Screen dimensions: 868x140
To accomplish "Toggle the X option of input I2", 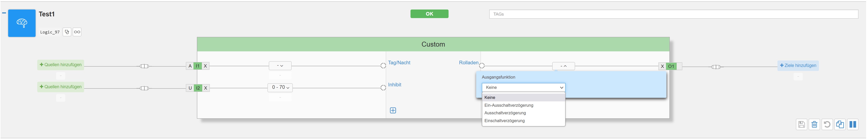I will [206, 88].
